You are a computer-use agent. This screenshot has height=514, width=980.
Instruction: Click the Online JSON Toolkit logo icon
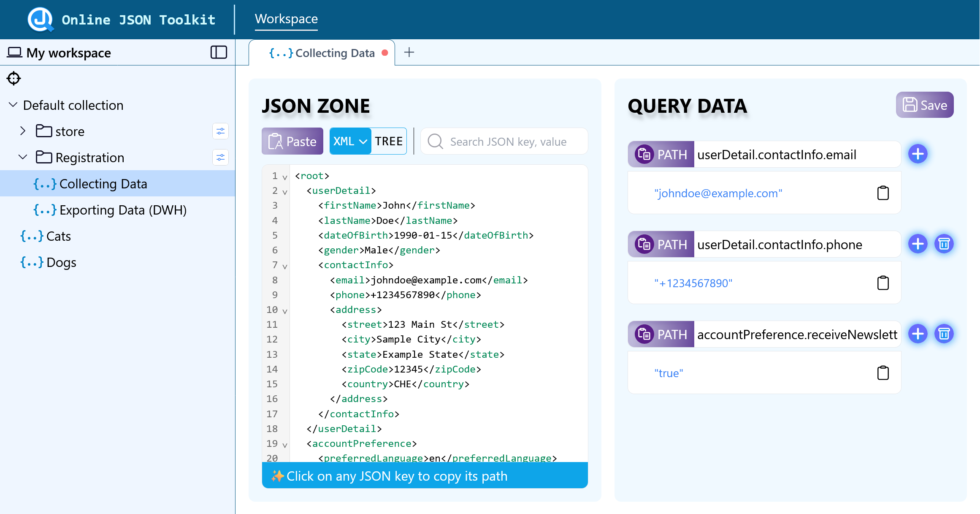(41, 19)
